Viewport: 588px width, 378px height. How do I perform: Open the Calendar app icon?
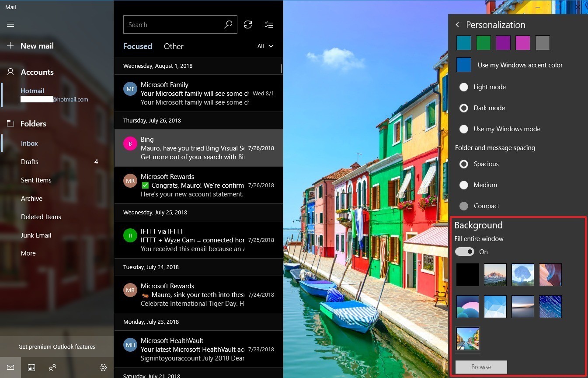pos(31,367)
